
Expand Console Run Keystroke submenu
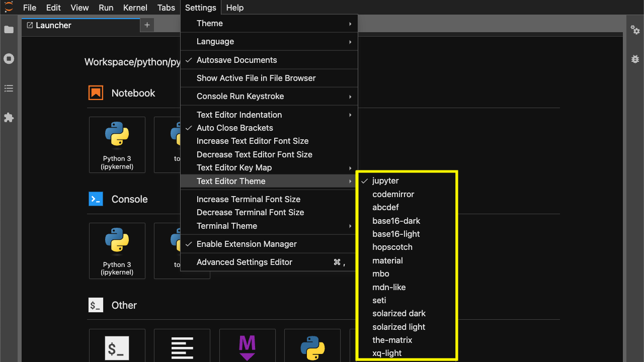pos(269,96)
